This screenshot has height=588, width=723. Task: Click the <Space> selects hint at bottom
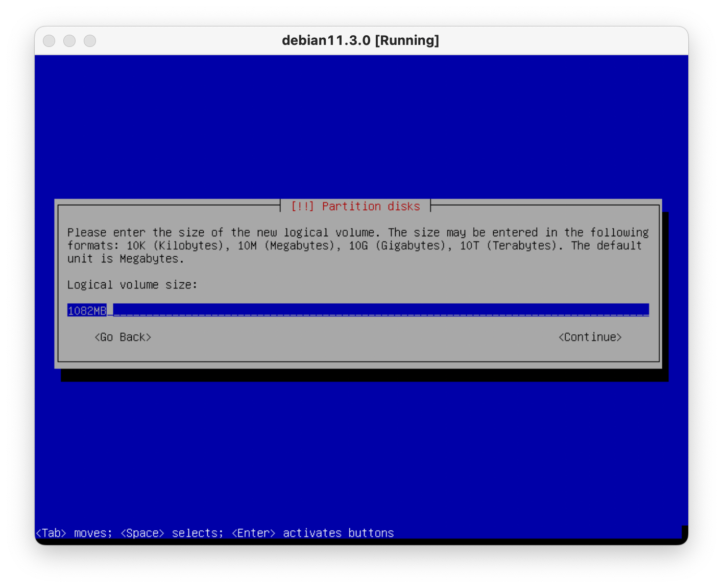(x=172, y=533)
